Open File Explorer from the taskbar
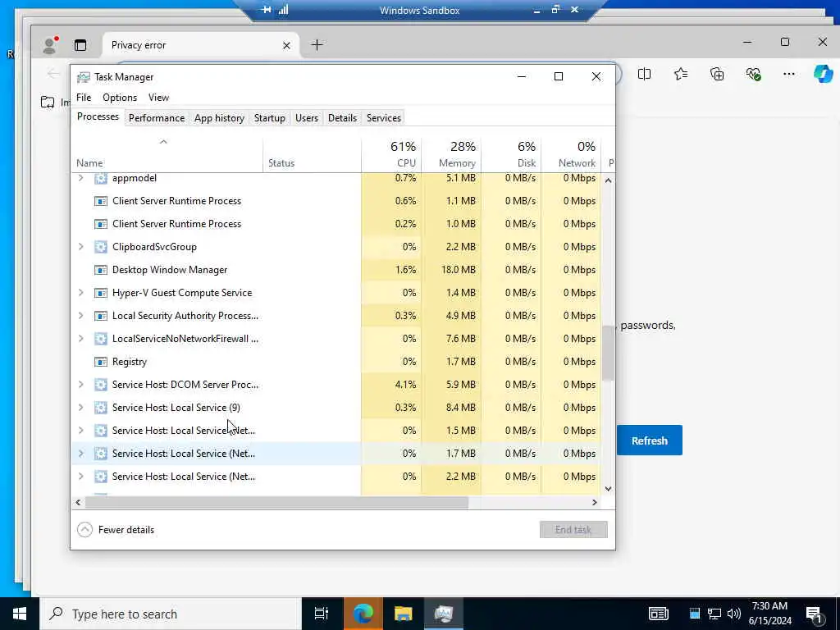The width and height of the screenshot is (840, 630). [403, 614]
